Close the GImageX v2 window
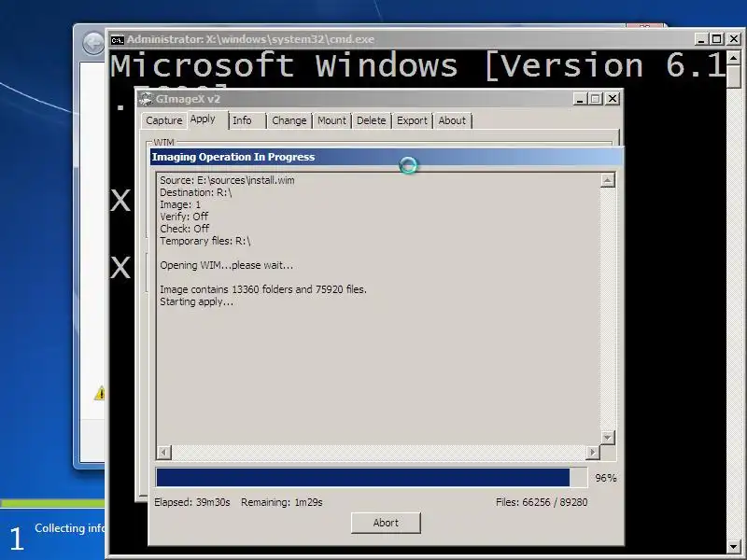Image resolution: width=747 pixels, height=560 pixels. pyautogui.click(x=613, y=99)
